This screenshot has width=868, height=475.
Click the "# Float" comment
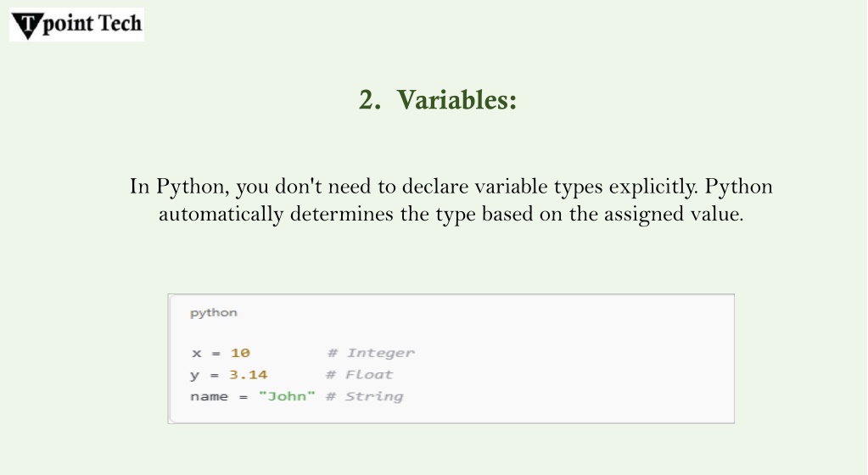[x=359, y=375]
